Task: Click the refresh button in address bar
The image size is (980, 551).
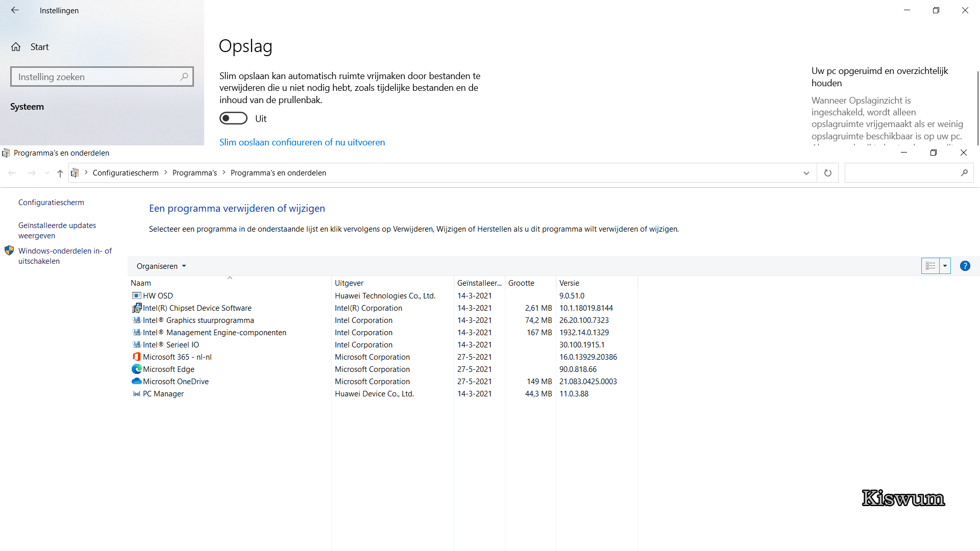Action: point(828,173)
